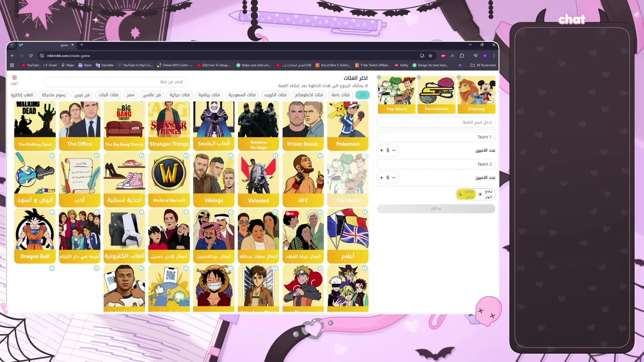Select the The Big Bang Theory card
The height and width of the screenshot is (362, 644).
[x=124, y=126]
